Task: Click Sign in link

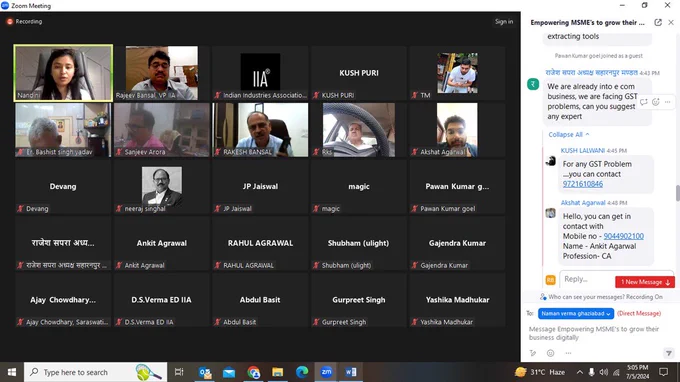Action: pos(504,21)
